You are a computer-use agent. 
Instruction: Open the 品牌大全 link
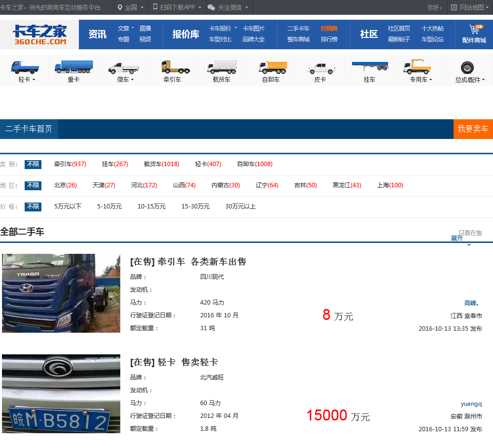[x=253, y=39]
